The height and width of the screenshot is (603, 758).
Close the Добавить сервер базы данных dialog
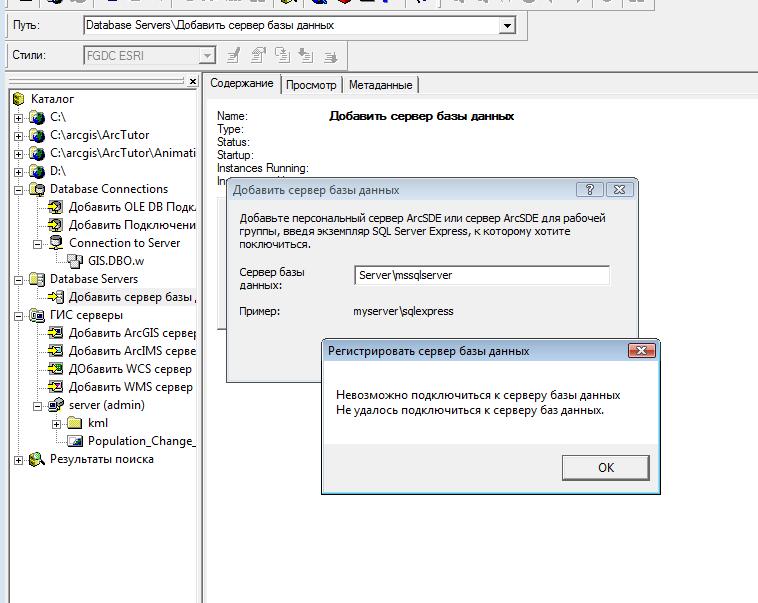[619, 190]
